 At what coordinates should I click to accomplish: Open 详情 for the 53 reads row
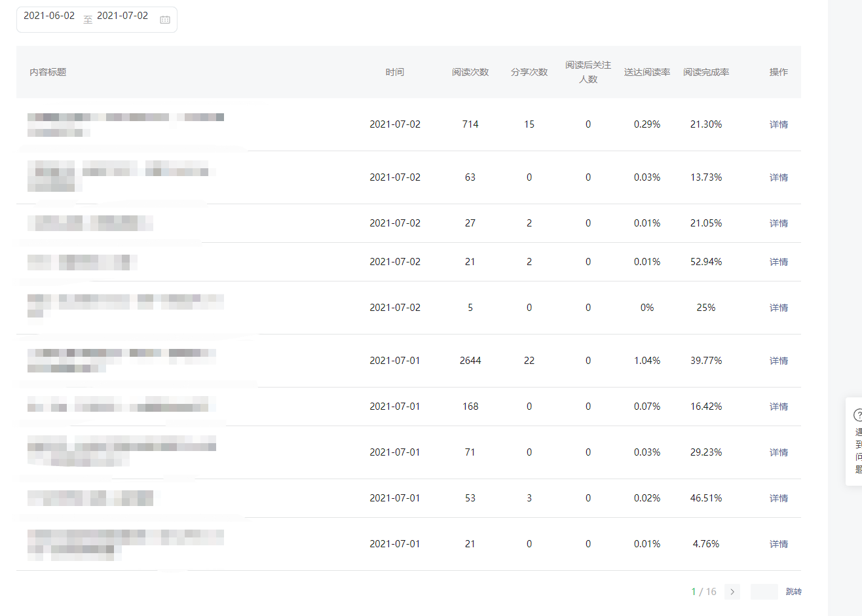[778, 498]
